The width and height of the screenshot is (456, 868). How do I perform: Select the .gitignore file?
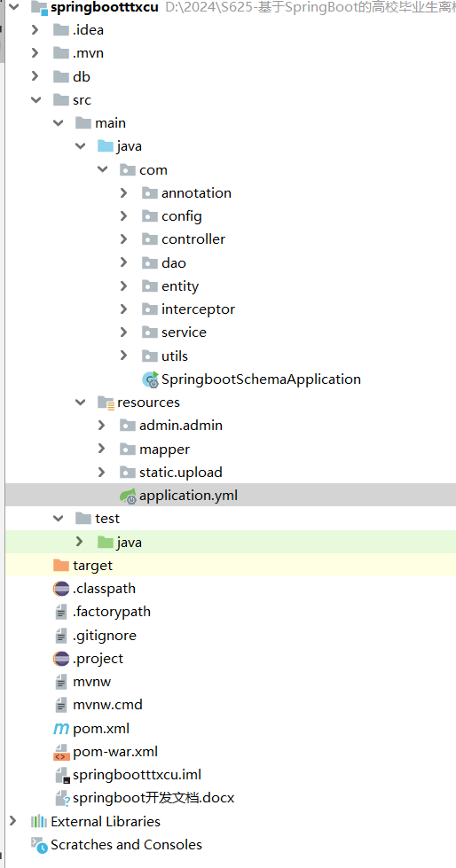104,636
